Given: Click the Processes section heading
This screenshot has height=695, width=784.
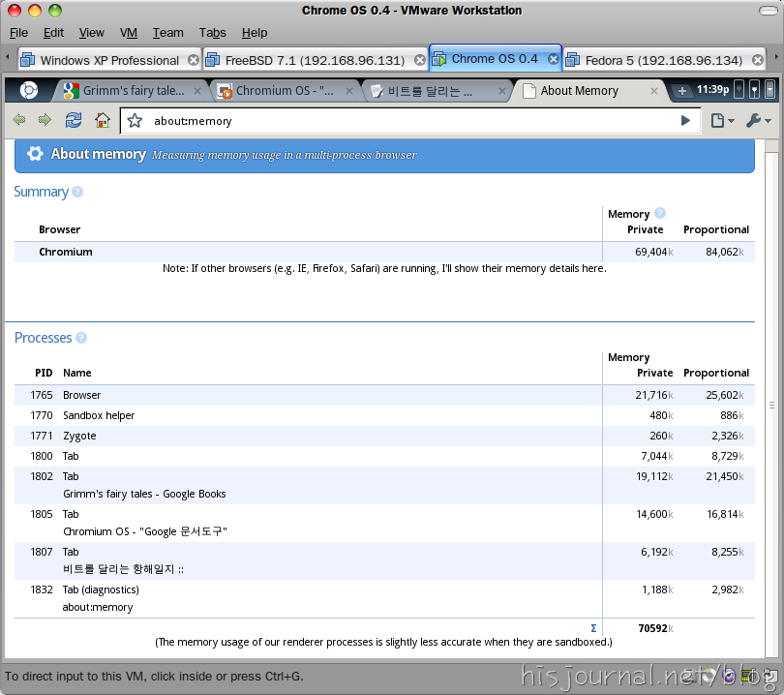Looking at the screenshot, I should (43, 338).
